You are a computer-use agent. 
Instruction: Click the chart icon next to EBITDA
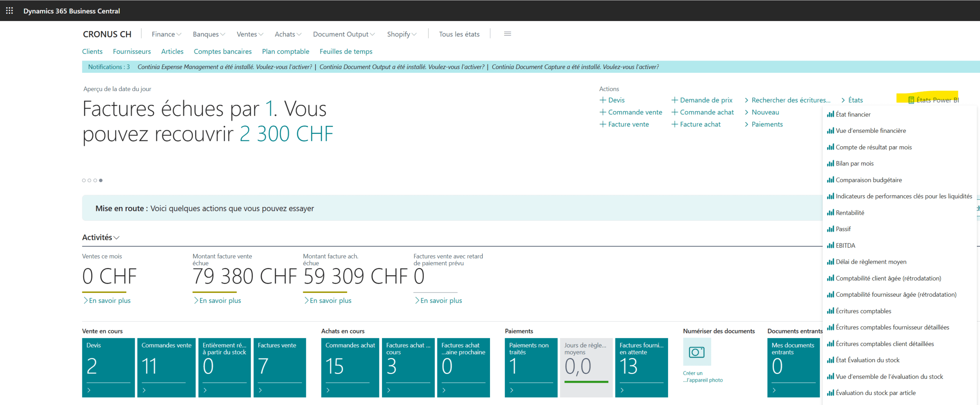tap(830, 245)
